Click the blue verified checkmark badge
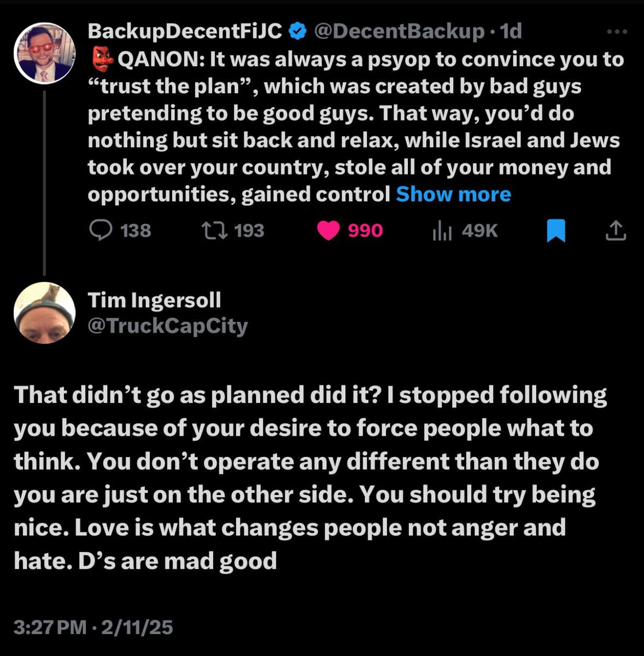The height and width of the screenshot is (656, 644). click(297, 32)
